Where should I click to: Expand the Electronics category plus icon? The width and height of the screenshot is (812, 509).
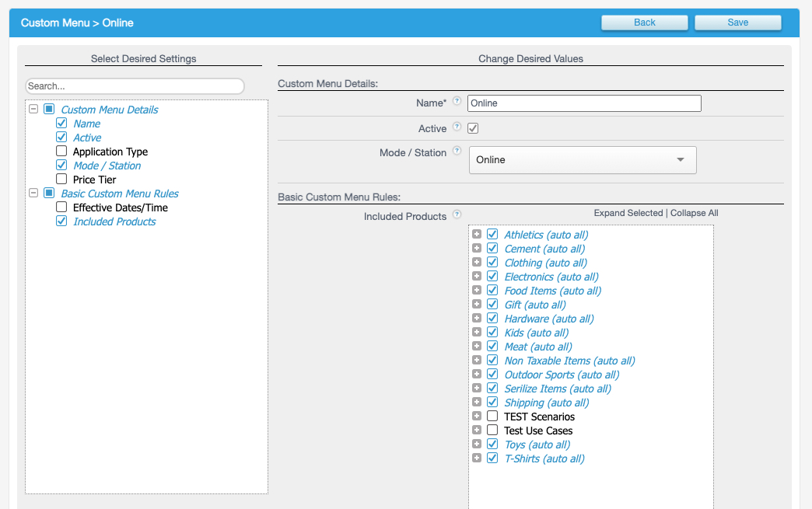click(477, 276)
